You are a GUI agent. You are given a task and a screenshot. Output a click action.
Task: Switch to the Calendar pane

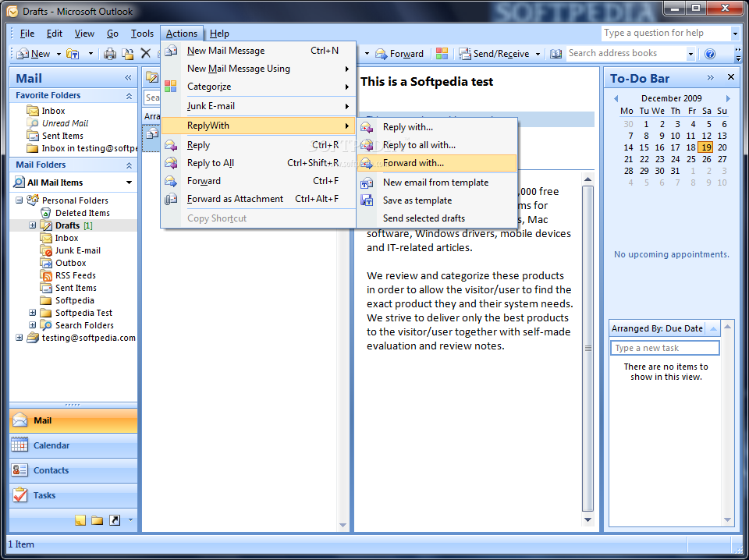pos(73,445)
